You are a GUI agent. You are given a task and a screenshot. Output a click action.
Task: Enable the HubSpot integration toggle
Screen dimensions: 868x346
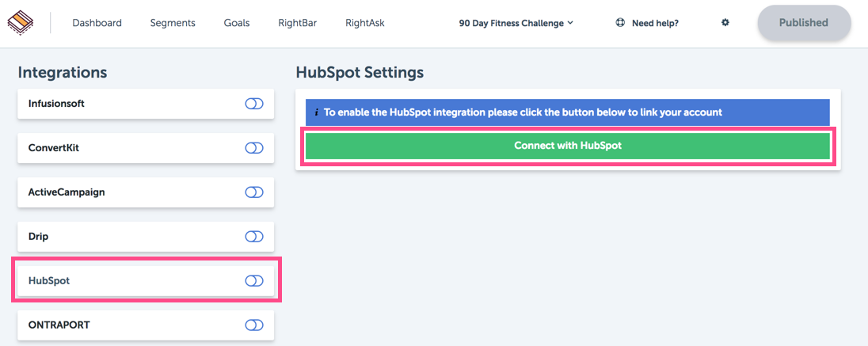254,280
